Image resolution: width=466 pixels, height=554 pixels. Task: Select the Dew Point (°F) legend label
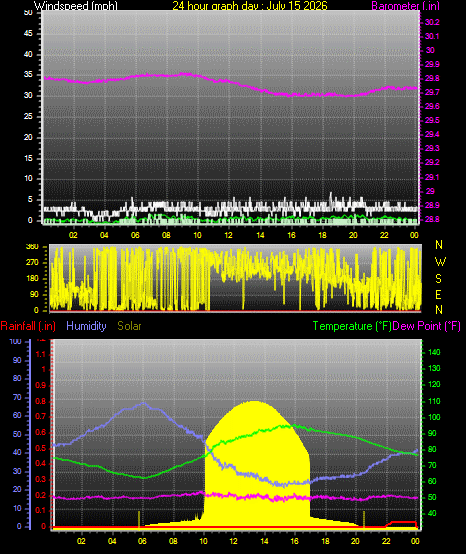coord(426,326)
